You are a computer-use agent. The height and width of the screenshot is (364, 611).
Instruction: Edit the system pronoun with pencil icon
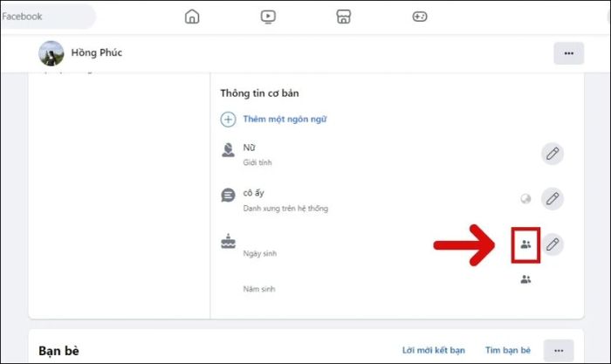click(x=552, y=198)
